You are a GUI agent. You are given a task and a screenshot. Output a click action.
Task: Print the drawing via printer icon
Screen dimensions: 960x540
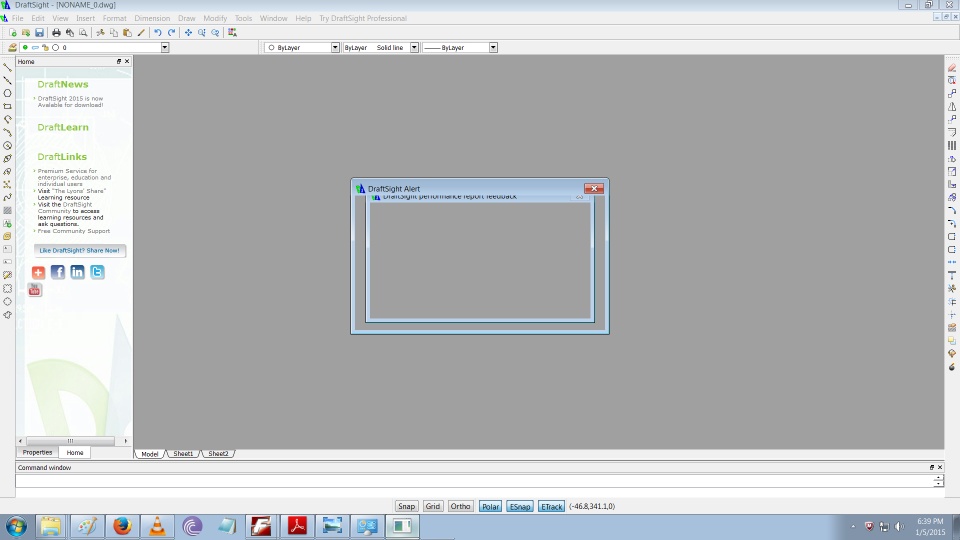coord(56,32)
